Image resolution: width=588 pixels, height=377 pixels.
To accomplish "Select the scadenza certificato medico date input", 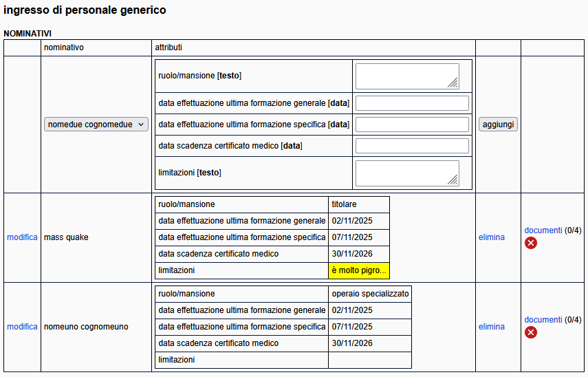I will coord(412,146).
